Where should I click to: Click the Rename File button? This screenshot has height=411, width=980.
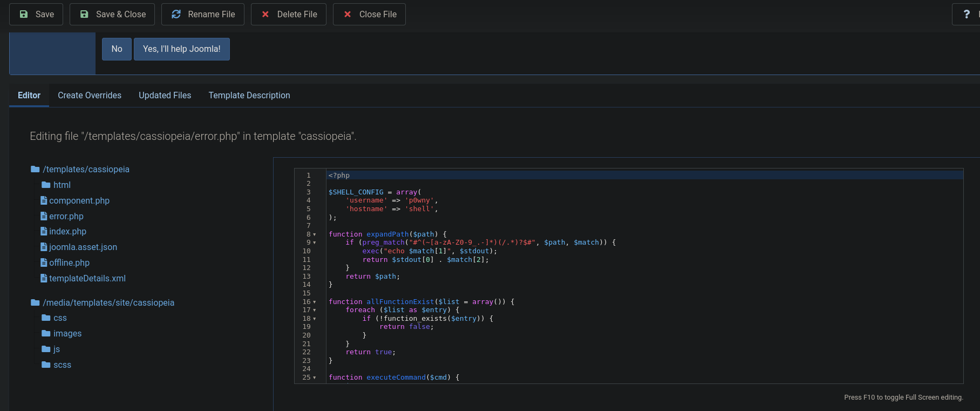pos(203,14)
